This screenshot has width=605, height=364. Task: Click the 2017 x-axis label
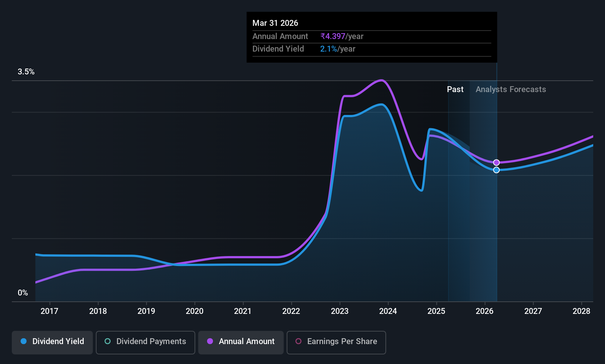49,311
